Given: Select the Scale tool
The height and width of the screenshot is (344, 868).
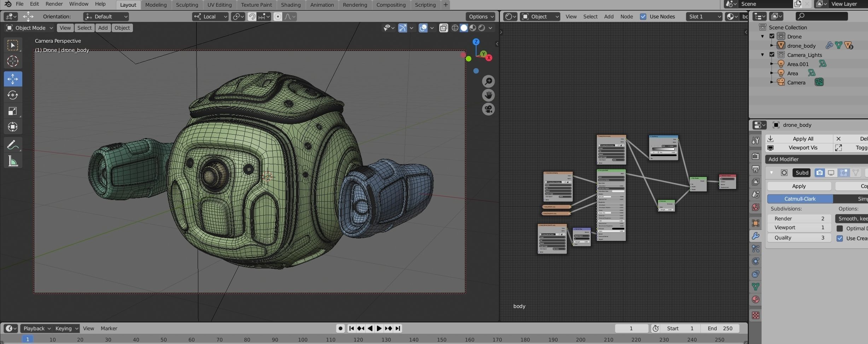Looking at the screenshot, I should tap(13, 111).
